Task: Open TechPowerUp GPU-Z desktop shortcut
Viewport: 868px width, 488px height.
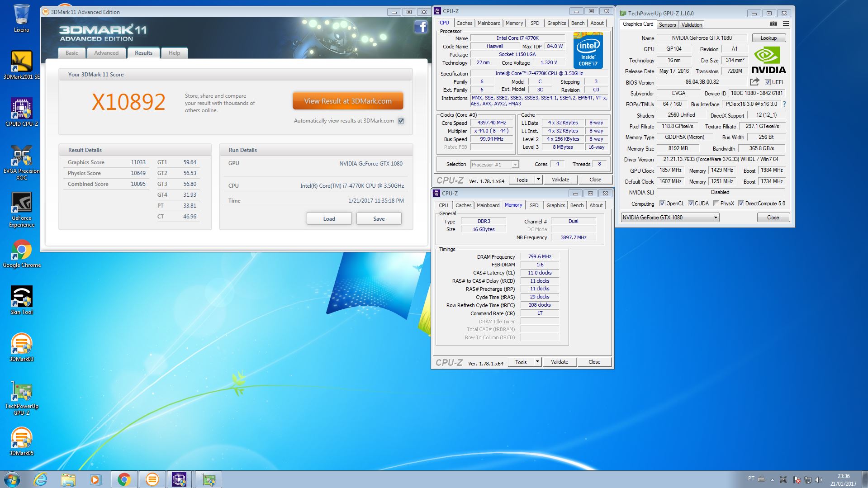Action: click(21, 398)
